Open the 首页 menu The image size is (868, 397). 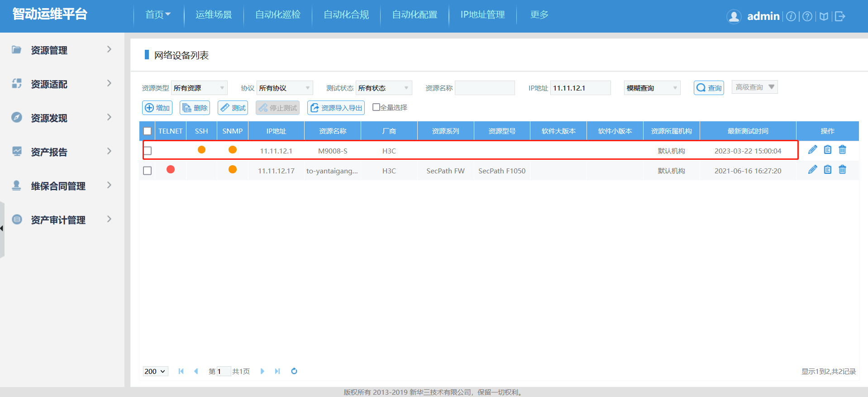click(158, 15)
